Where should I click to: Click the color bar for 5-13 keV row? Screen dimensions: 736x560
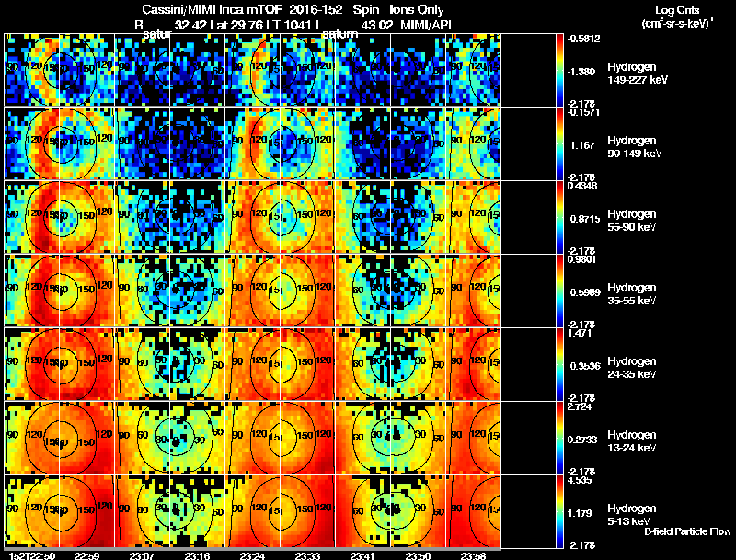point(559,511)
